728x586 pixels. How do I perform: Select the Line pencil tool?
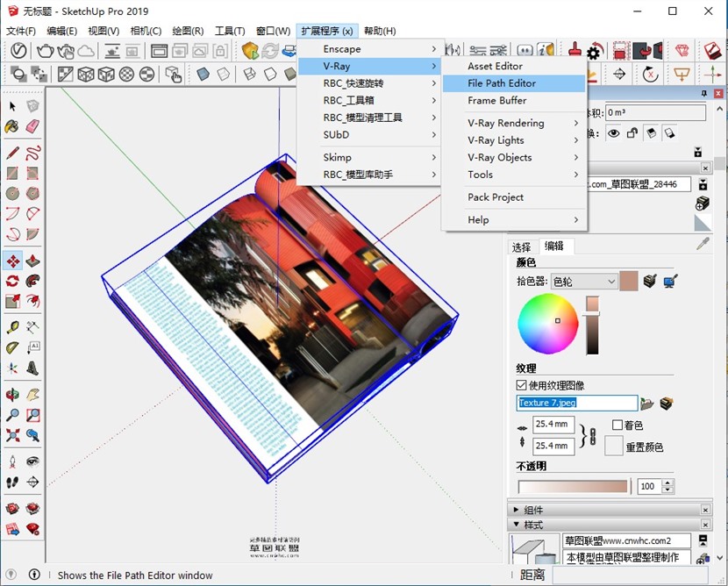click(x=12, y=153)
